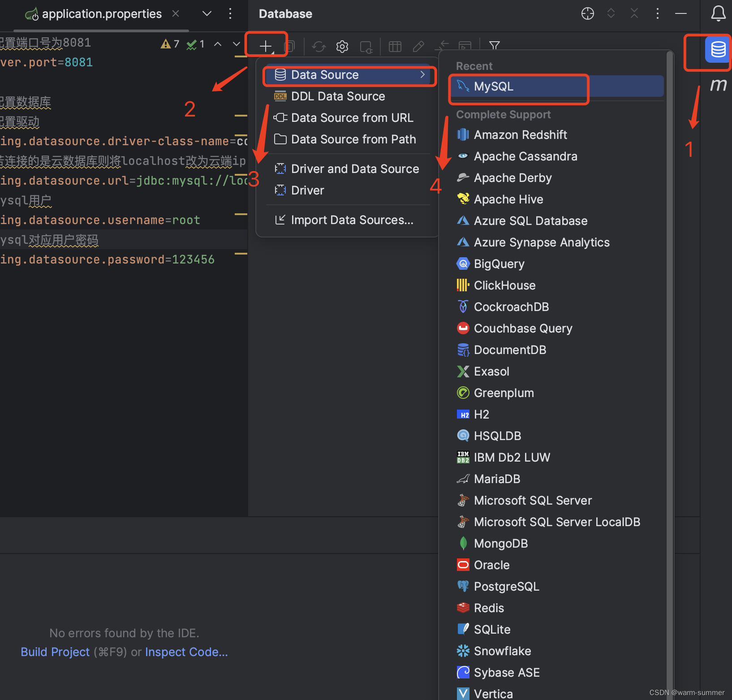Choose Microsoft SQL Server LocalDB
This screenshot has width=732, height=700.
click(557, 522)
